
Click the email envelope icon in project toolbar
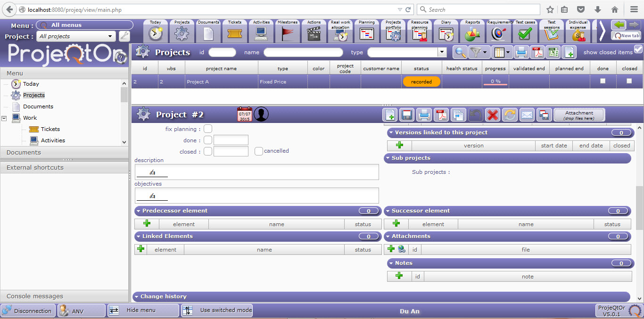(527, 115)
